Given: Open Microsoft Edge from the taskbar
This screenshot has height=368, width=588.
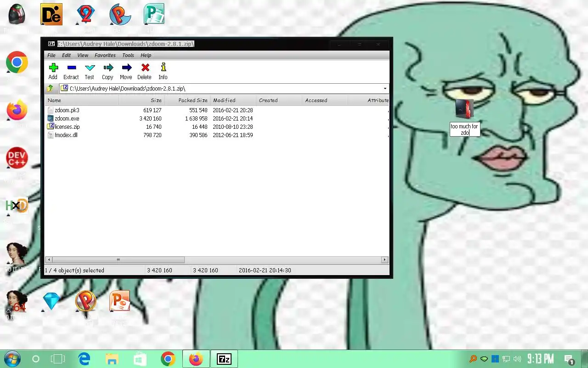Looking at the screenshot, I should 84,359.
